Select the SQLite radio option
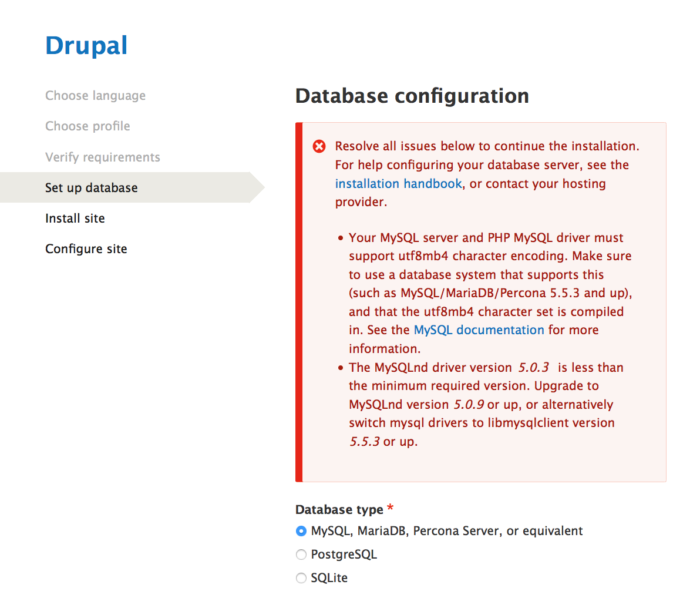Screen dimensions: 700x605 click(301, 578)
